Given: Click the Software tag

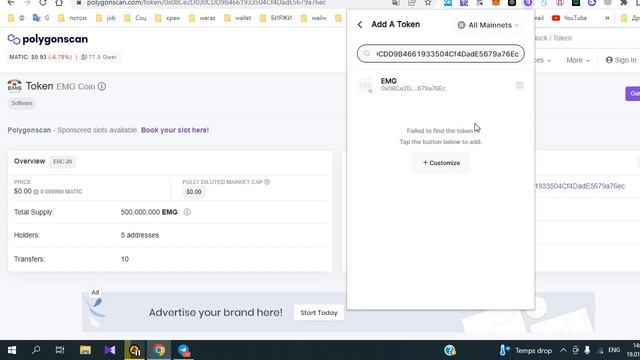Looking at the screenshot, I should click(x=22, y=103).
